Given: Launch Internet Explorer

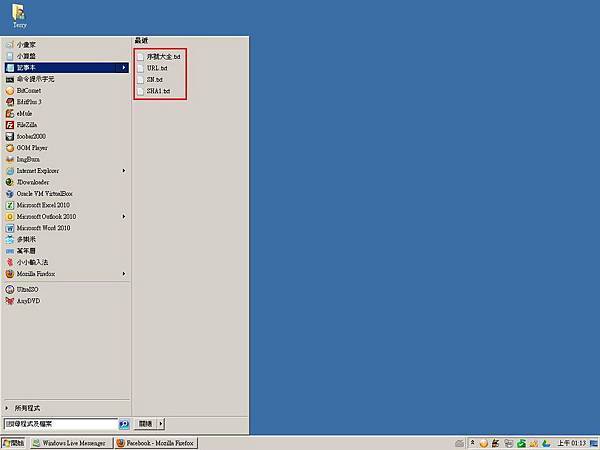Looking at the screenshot, I should [67, 171].
